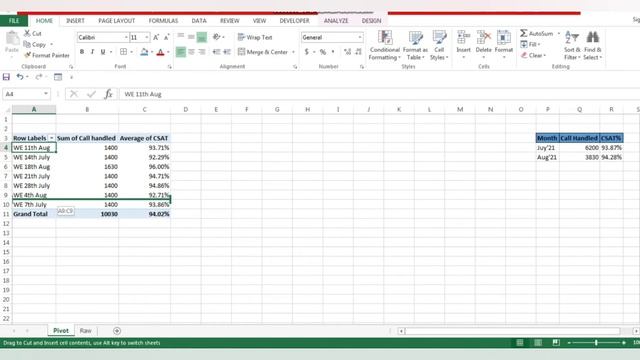Click the Paste icon
Image resolution: width=640 pixels, height=360 pixels.
[x=12, y=39]
